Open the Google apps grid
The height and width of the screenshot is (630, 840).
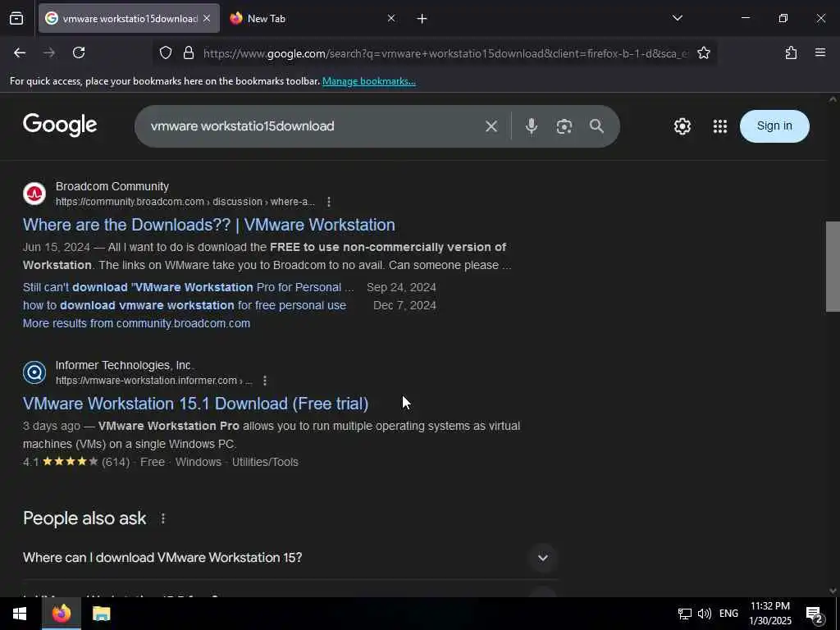[720, 126]
